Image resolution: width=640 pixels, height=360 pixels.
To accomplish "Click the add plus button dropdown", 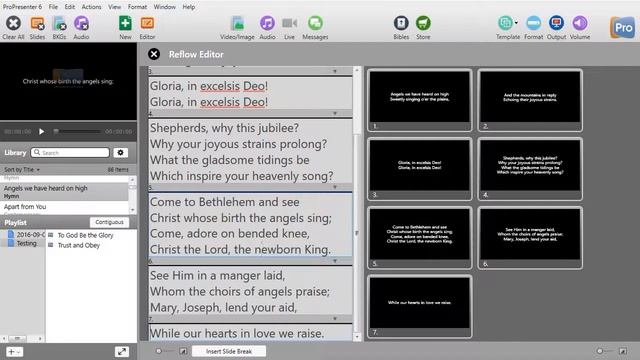I will click(x=14, y=351).
